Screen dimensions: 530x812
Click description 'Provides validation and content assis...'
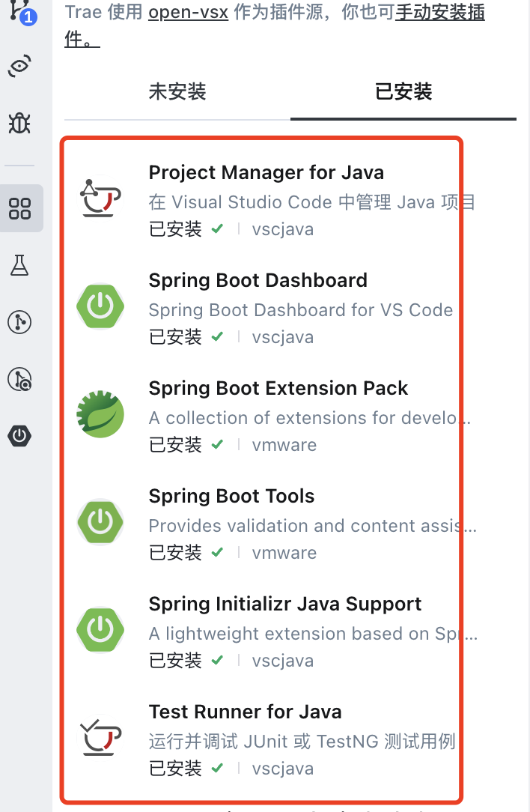[313, 526]
